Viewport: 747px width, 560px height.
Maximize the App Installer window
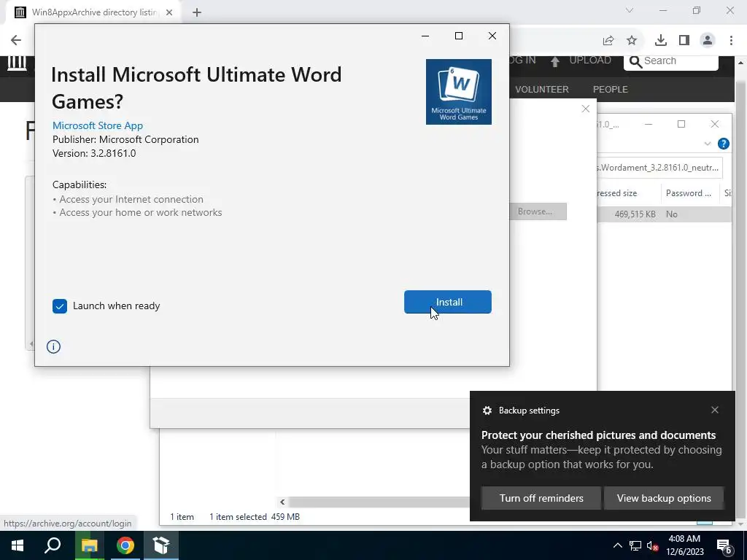pyautogui.click(x=459, y=36)
